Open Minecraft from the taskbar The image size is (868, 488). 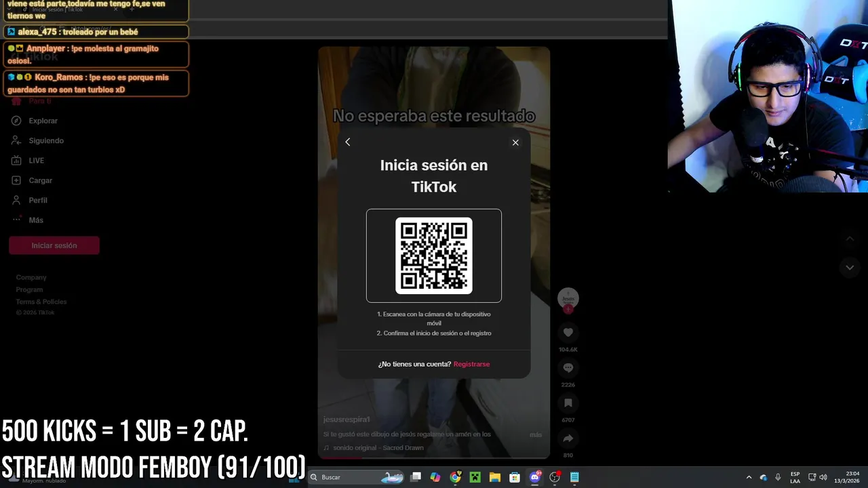(x=475, y=477)
